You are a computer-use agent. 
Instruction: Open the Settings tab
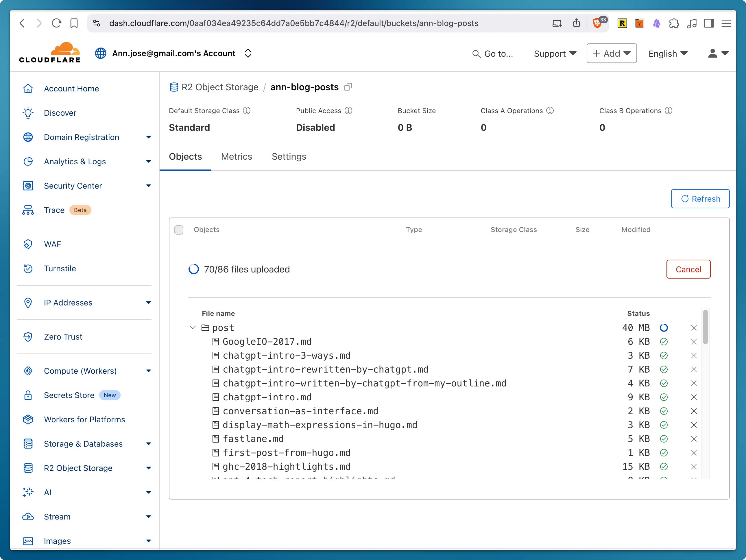(x=289, y=156)
